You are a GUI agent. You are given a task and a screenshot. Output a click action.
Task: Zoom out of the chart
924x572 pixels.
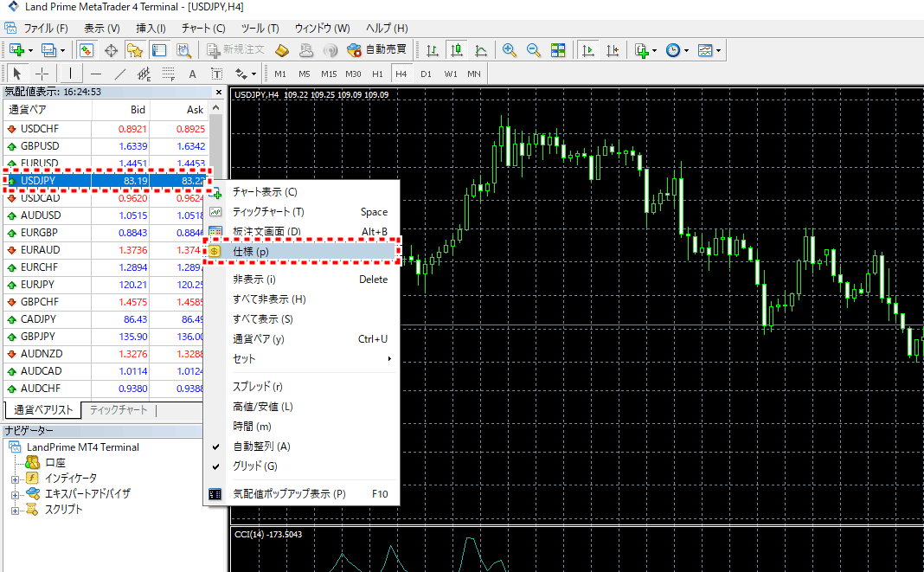[x=533, y=50]
